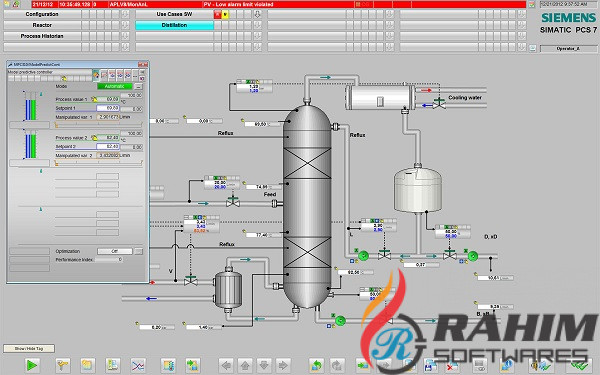Click the red alarm indicator beside Use Cases SW
This screenshot has width=600, height=375.
click(x=218, y=14)
